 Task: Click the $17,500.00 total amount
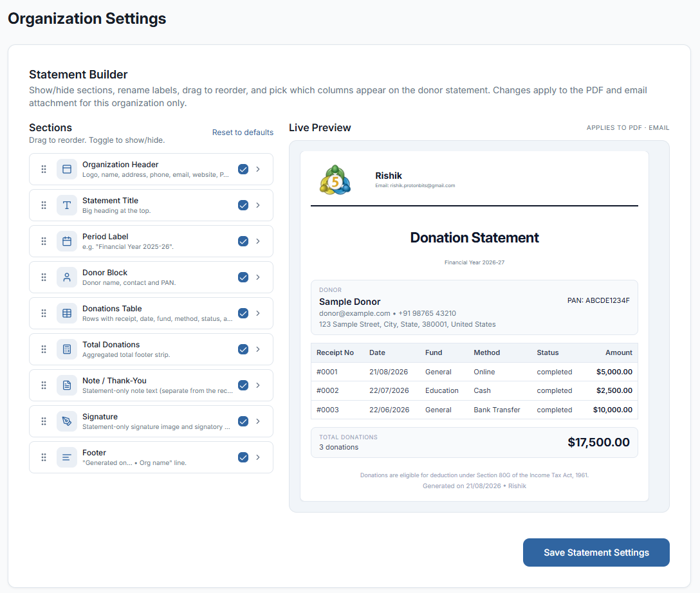point(598,442)
